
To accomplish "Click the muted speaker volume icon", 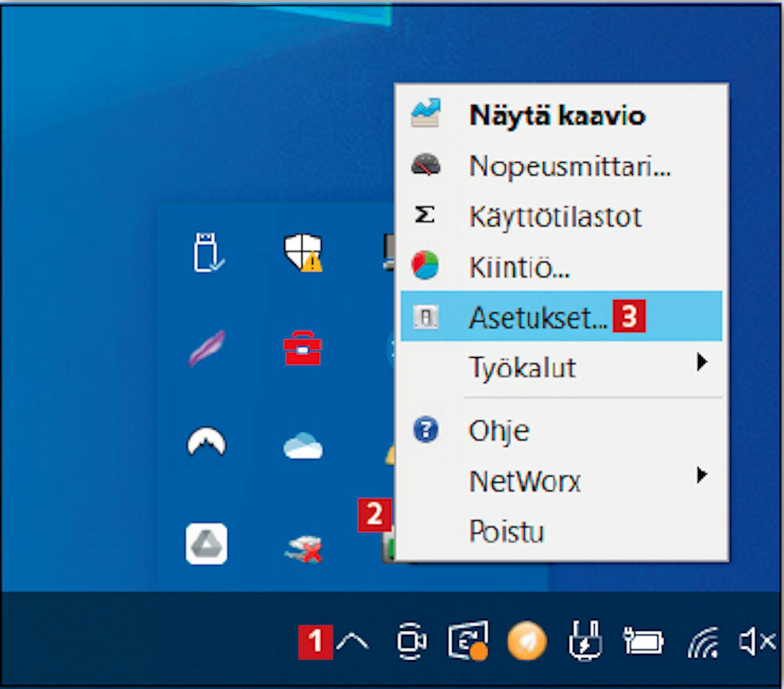I will [757, 641].
